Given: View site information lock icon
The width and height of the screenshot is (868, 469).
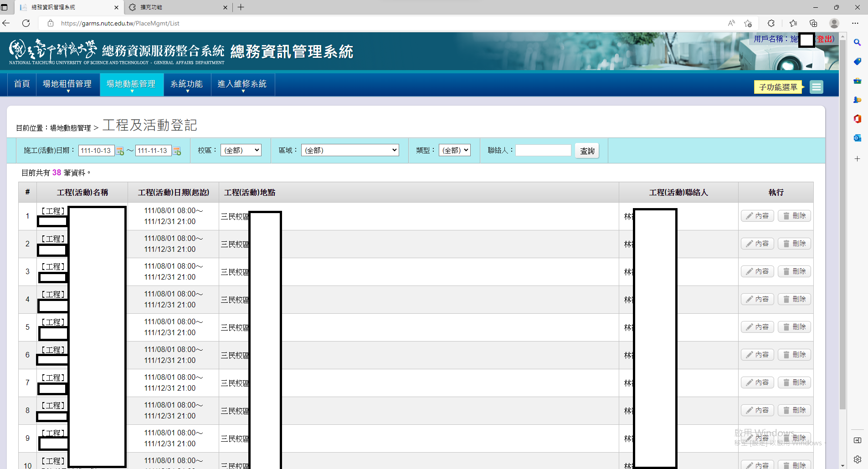Looking at the screenshot, I should (51, 23).
